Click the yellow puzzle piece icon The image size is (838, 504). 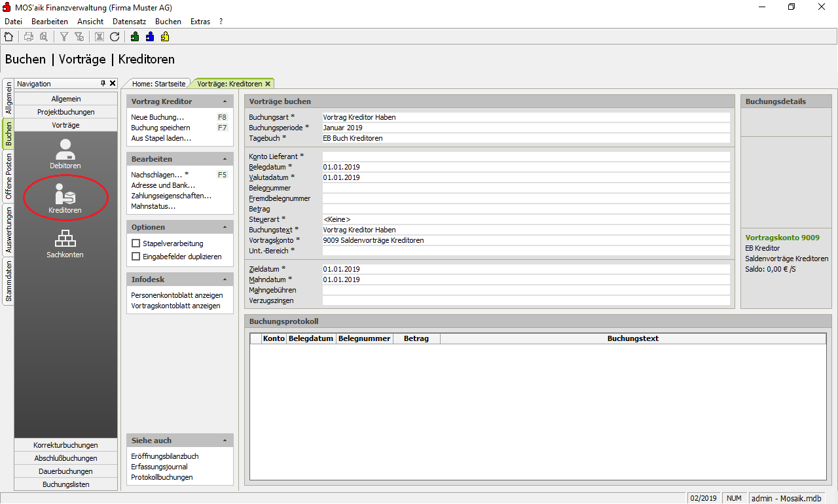click(x=165, y=37)
